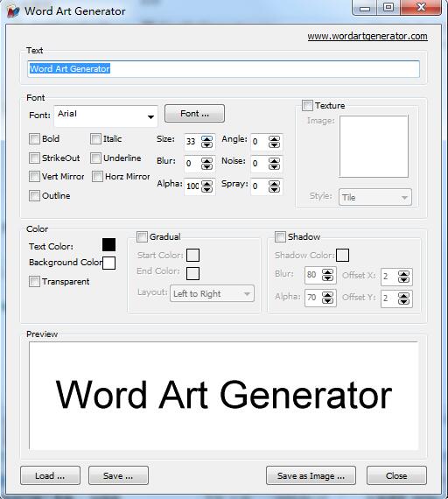The width and height of the screenshot is (448, 499).
Task: Increase the font Size spinner value
Action: 206,138
